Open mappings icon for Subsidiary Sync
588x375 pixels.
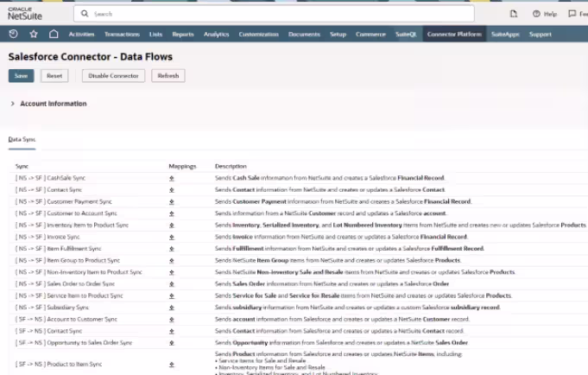[172, 308]
